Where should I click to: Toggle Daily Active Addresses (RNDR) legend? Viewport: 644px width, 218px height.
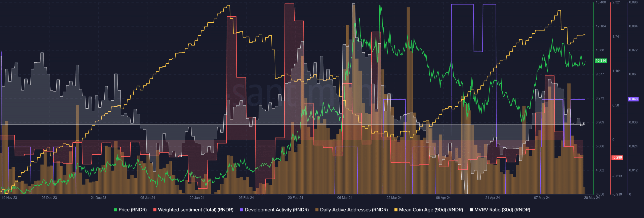[352, 210]
